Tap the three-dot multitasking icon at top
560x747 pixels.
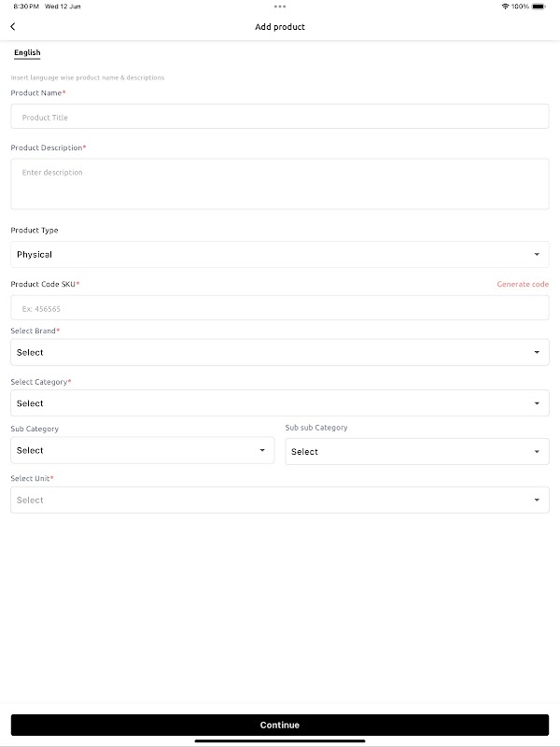coord(280,7)
